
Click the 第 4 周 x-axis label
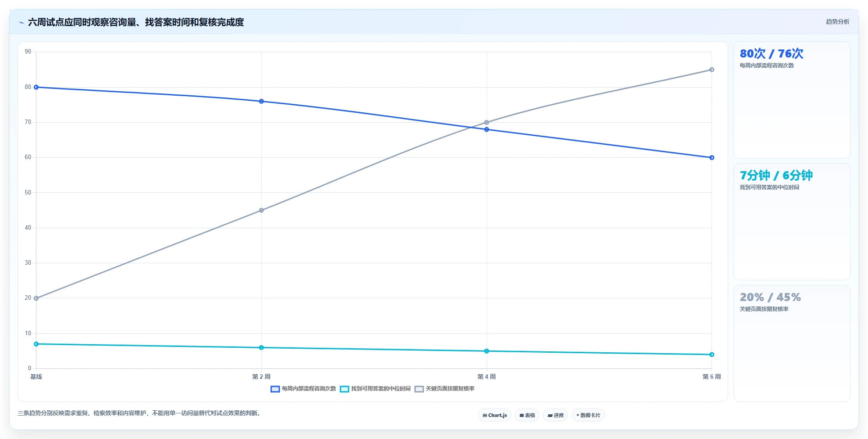487,377
